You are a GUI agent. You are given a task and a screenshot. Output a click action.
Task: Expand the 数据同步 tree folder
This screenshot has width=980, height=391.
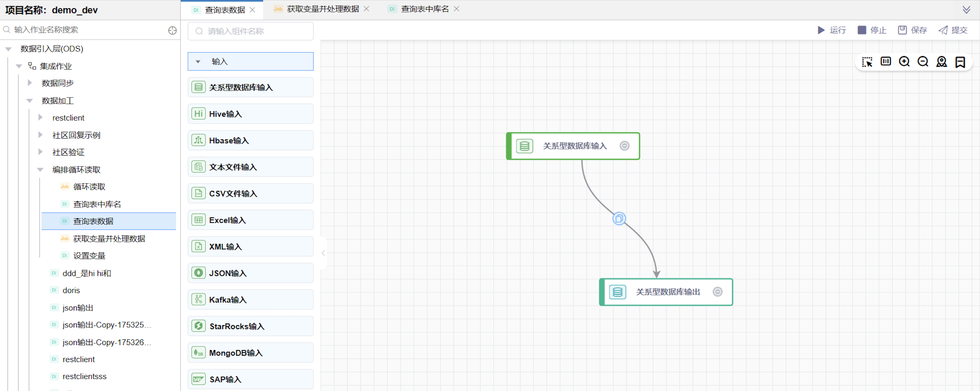(30, 83)
